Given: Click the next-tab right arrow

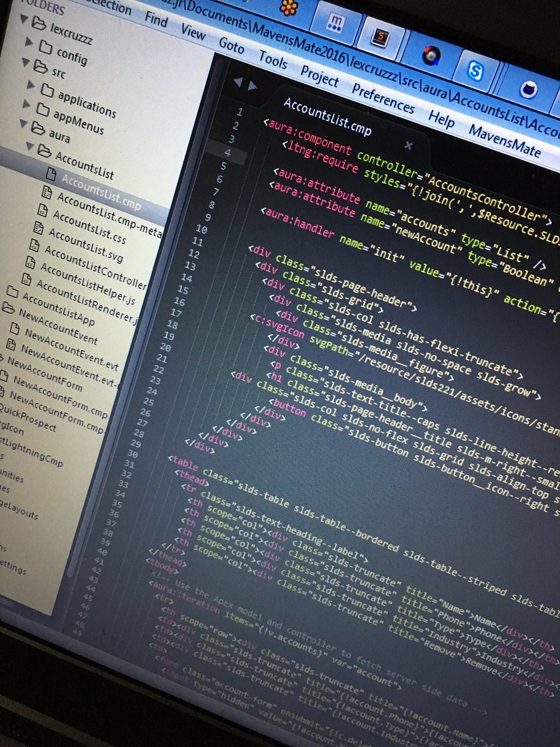Looking at the screenshot, I should pyautogui.click(x=252, y=86).
